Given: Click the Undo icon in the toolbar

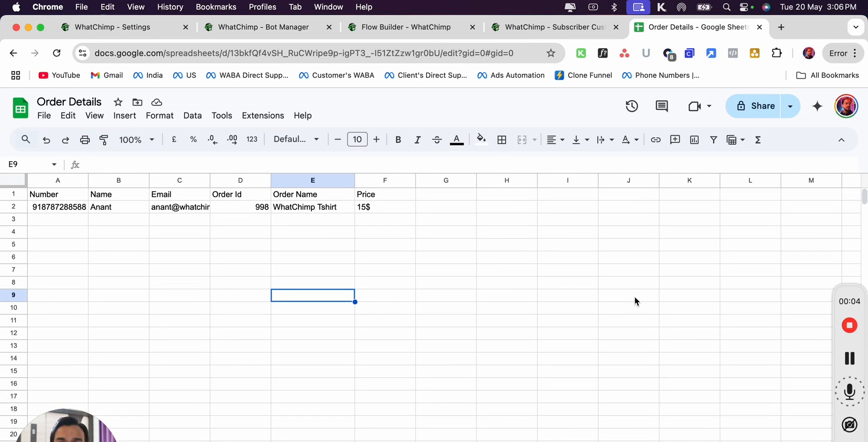Looking at the screenshot, I should tap(46, 140).
